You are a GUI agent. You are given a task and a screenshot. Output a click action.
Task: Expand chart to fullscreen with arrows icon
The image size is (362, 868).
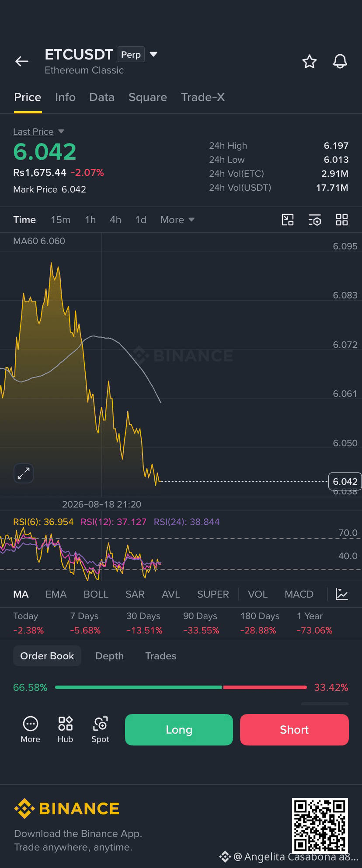tap(24, 473)
